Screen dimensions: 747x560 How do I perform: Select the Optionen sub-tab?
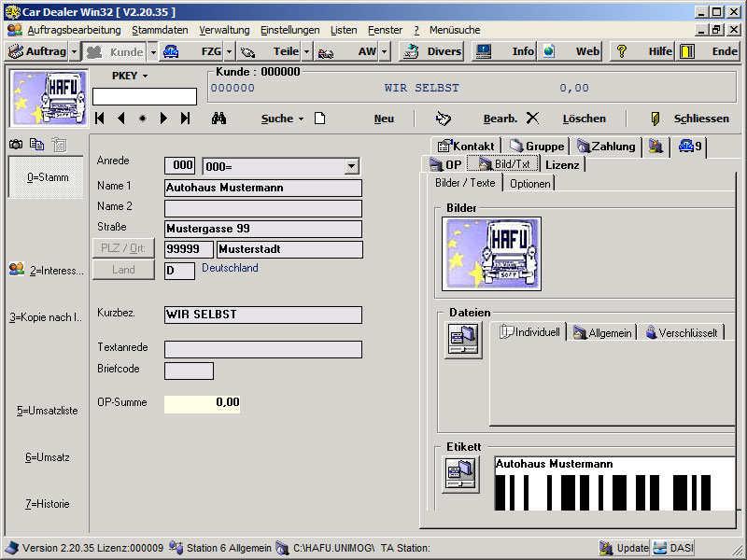pos(529,183)
